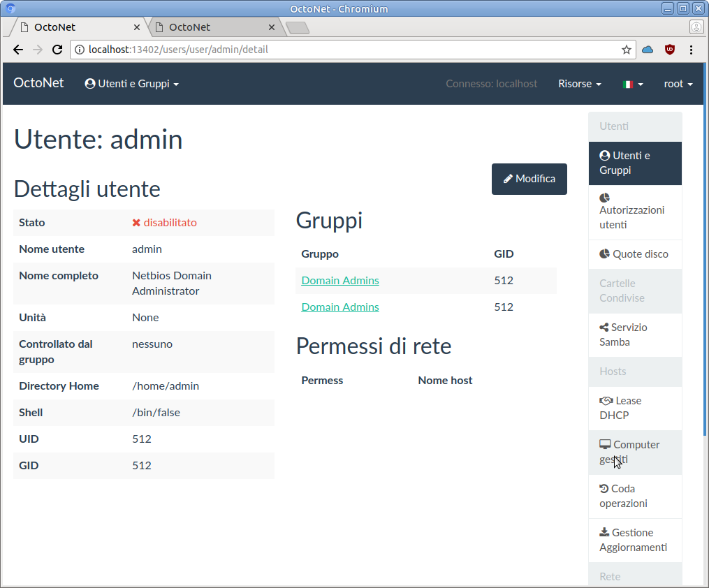Click the browser forward arrow
Viewport: 709px width, 588px height.
(38, 50)
